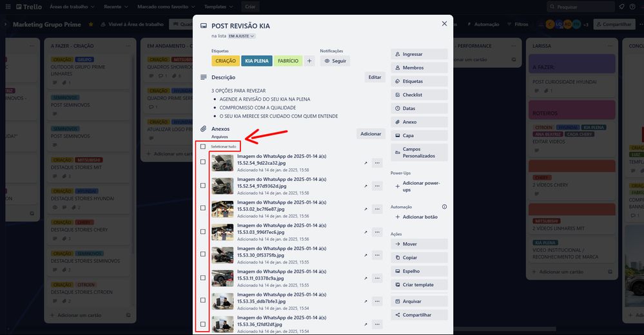Click Criar in the top bar
This screenshot has width=644, height=335.
(250, 6)
